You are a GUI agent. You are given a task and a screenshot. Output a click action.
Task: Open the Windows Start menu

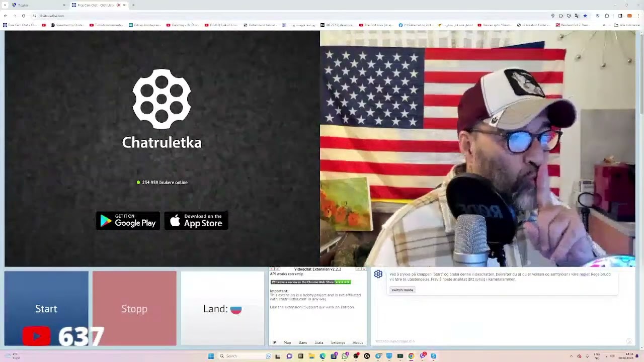pyautogui.click(x=211, y=356)
